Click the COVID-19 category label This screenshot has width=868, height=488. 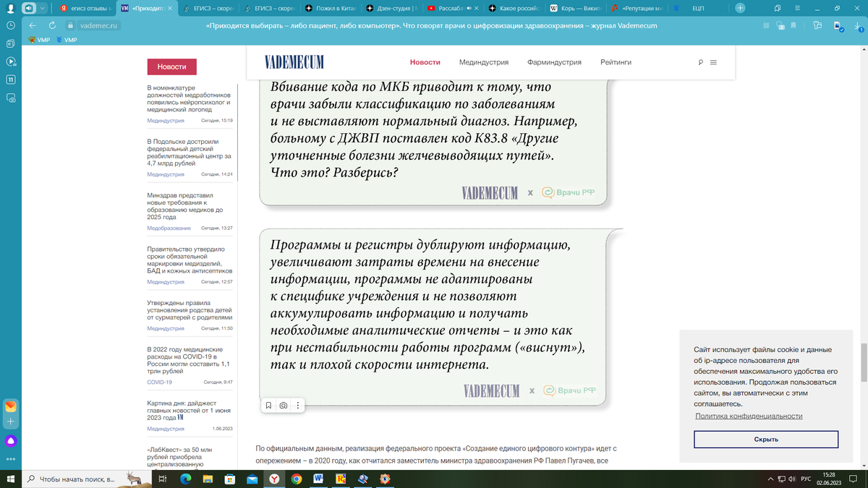pyautogui.click(x=159, y=382)
